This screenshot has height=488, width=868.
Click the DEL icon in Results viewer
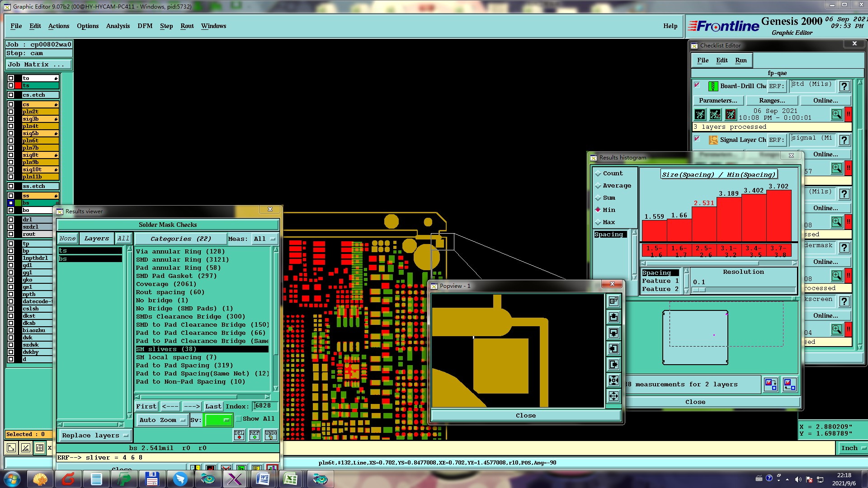click(x=239, y=435)
